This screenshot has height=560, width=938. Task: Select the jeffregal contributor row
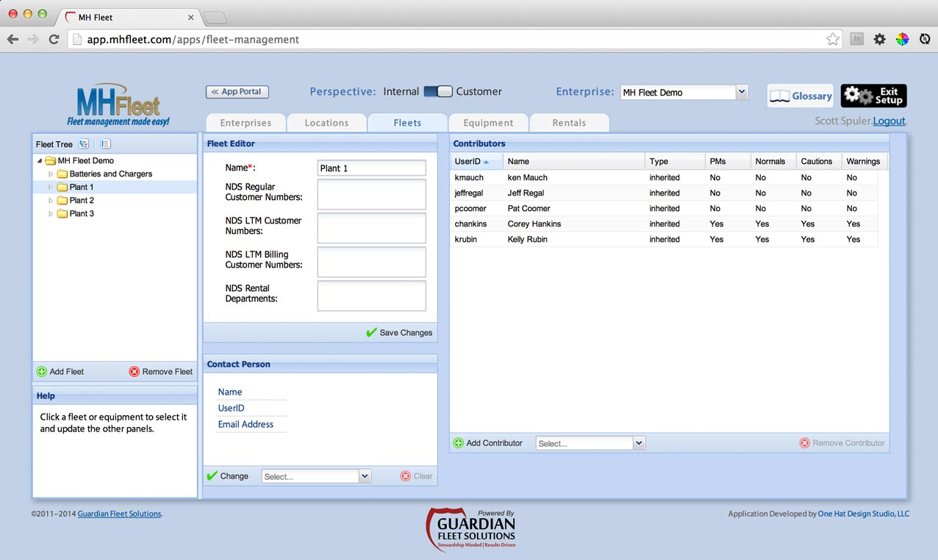click(x=664, y=193)
